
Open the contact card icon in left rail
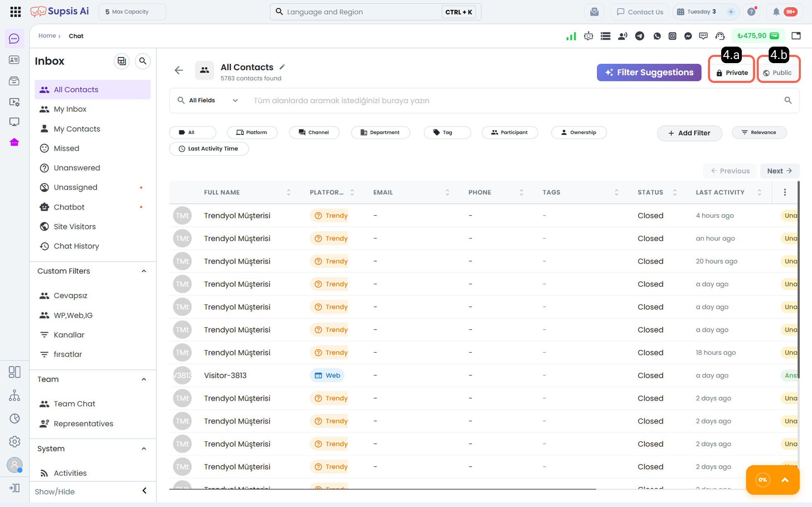pos(14,60)
